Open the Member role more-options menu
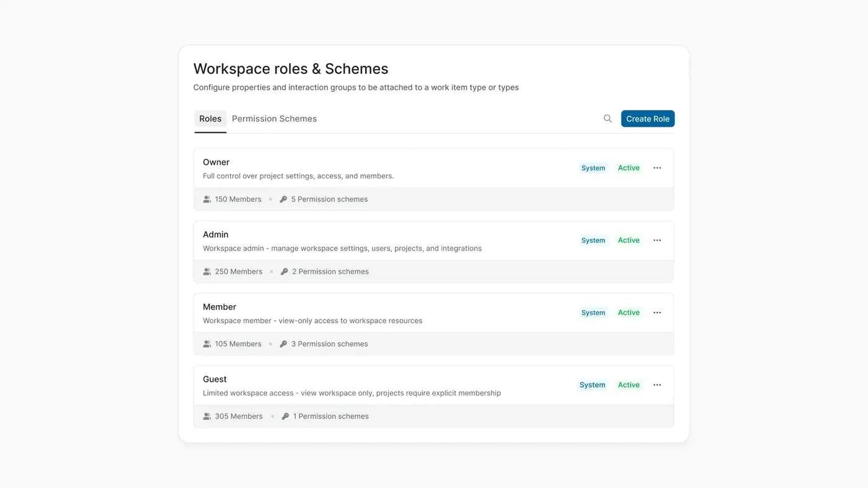 [x=657, y=313]
